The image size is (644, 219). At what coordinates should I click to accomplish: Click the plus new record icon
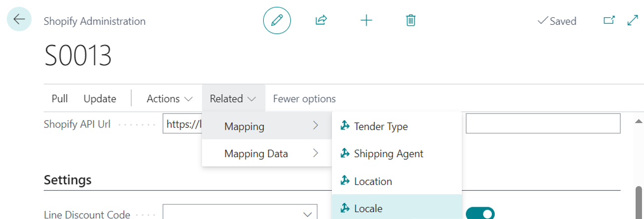pyautogui.click(x=366, y=20)
